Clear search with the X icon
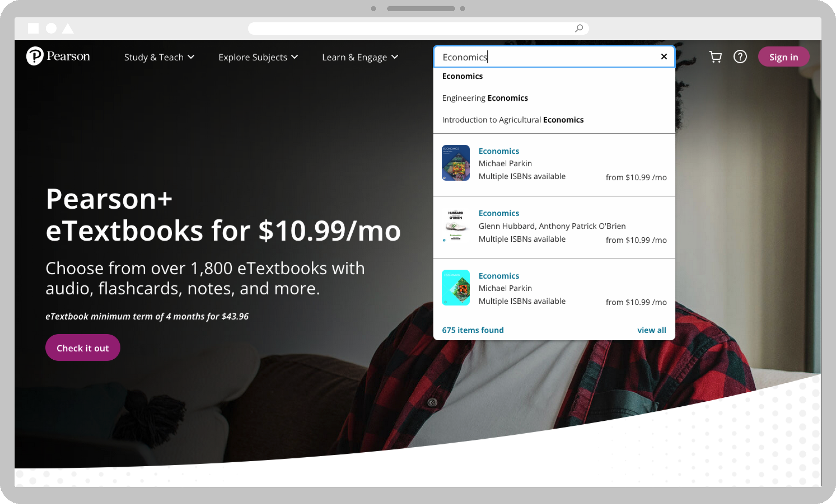 point(664,56)
